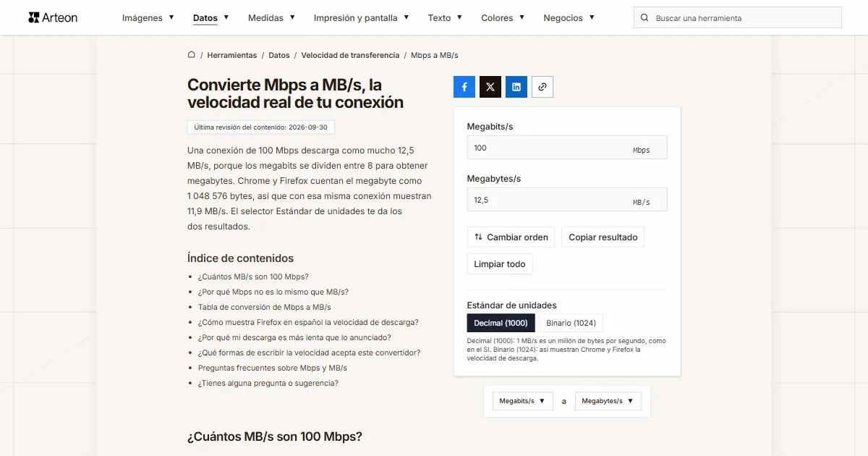Click the search magnifier icon
Image resolution: width=868 pixels, height=456 pixels.
(x=644, y=18)
